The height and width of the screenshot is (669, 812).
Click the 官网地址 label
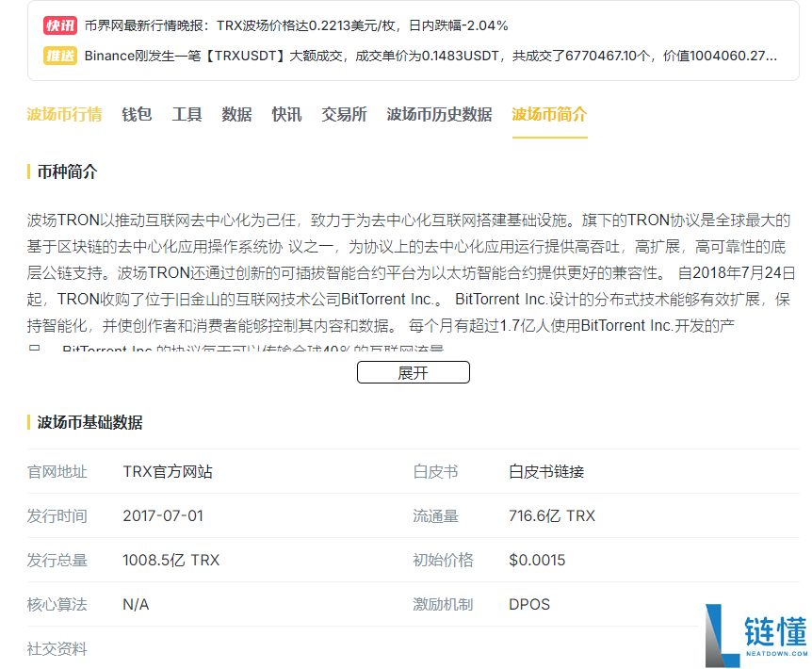click(x=57, y=472)
